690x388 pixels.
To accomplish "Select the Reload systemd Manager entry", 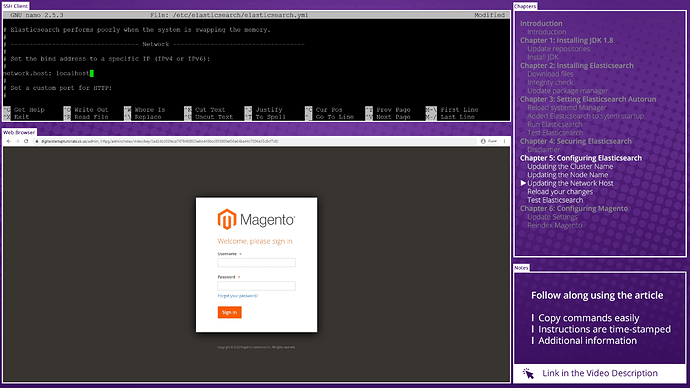I will point(567,107).
